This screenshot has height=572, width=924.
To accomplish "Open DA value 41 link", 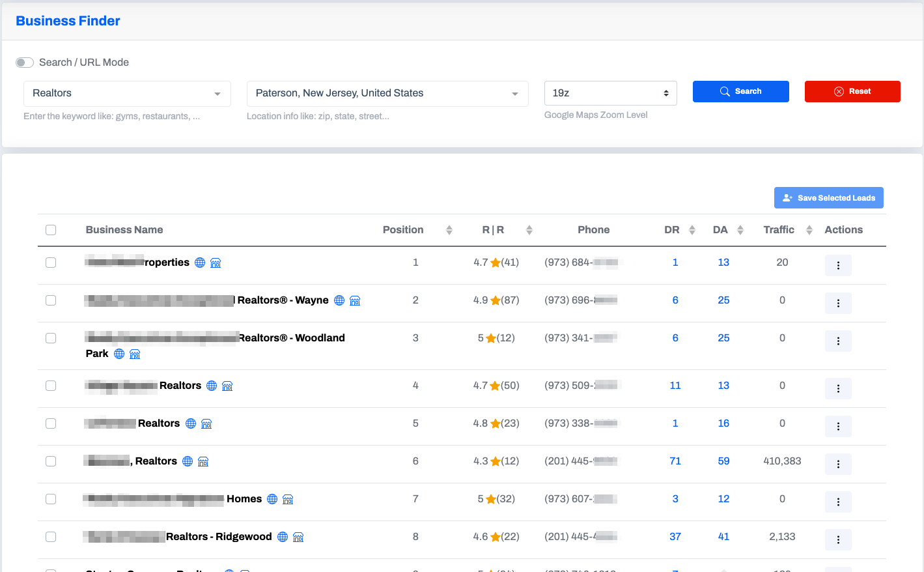I will click(723, 537).
